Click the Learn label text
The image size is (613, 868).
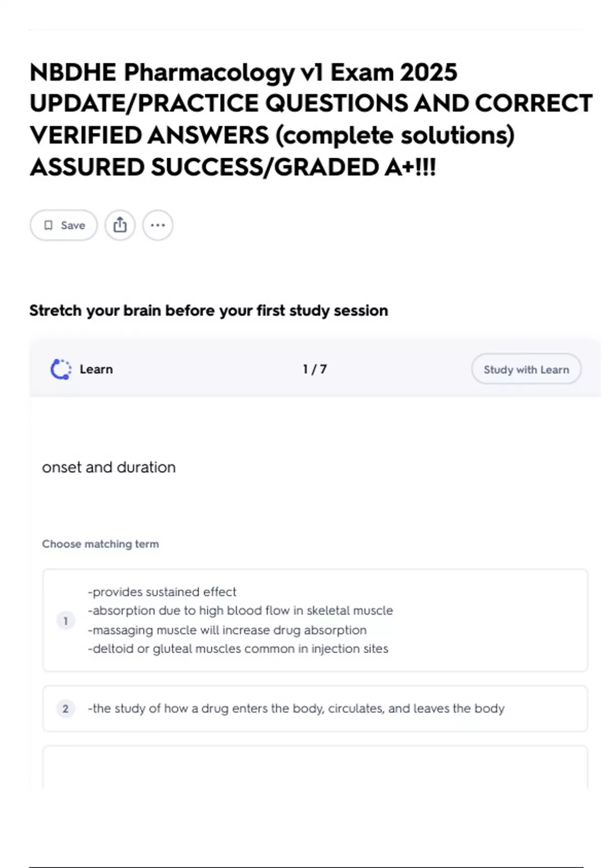pos(96,369)
